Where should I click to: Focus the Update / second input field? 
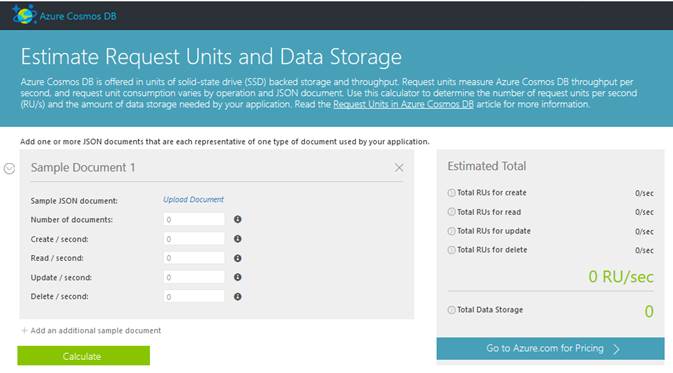[194, 277]
